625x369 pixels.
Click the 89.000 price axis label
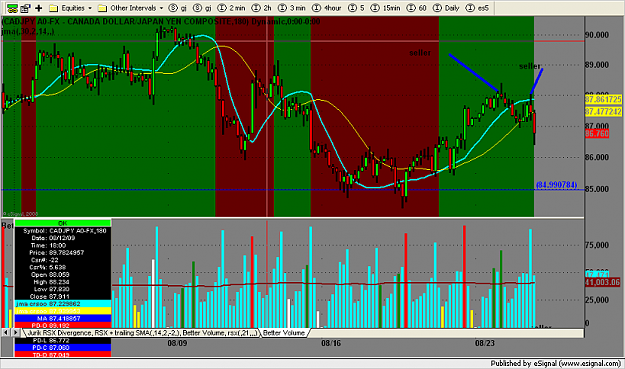(x=597, y=65)
